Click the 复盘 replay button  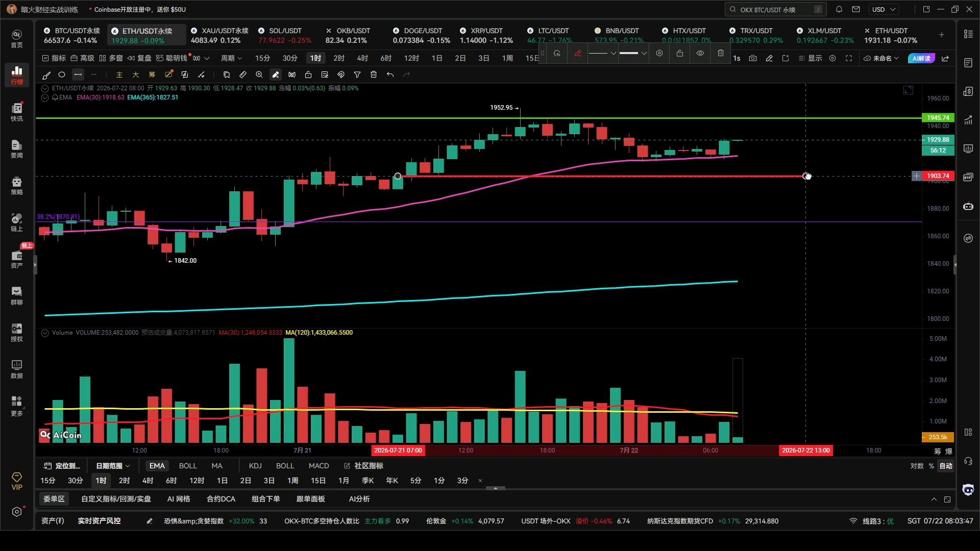(139, 58)
